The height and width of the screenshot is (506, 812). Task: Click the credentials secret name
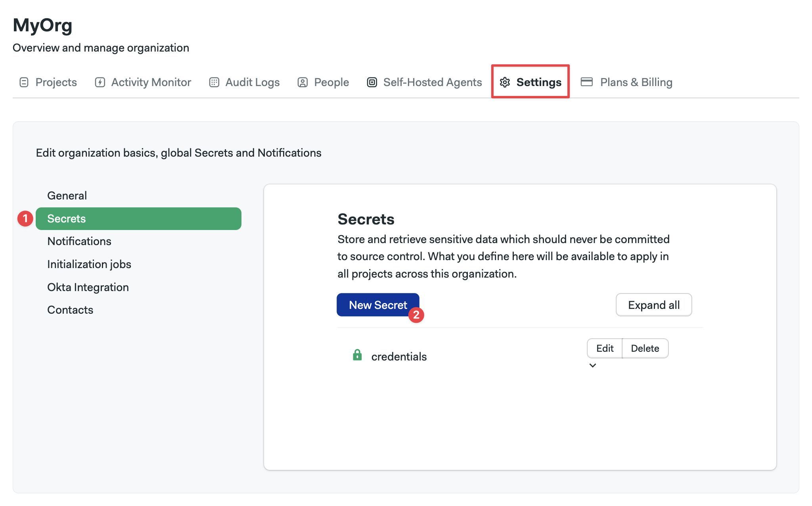399,356
